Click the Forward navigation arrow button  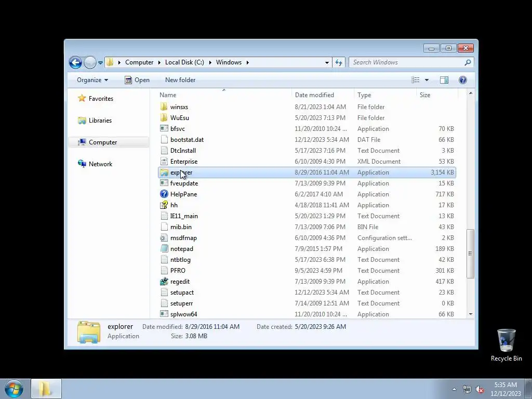[90, 62]
